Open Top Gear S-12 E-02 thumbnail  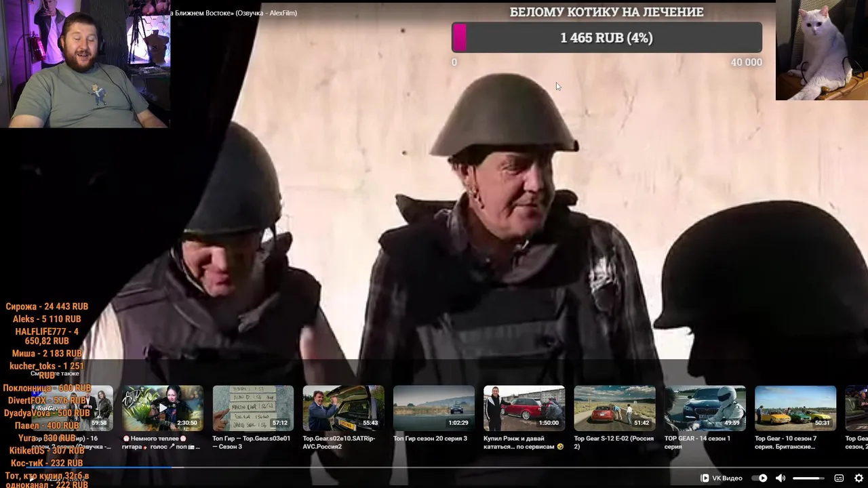coord(614,408)
